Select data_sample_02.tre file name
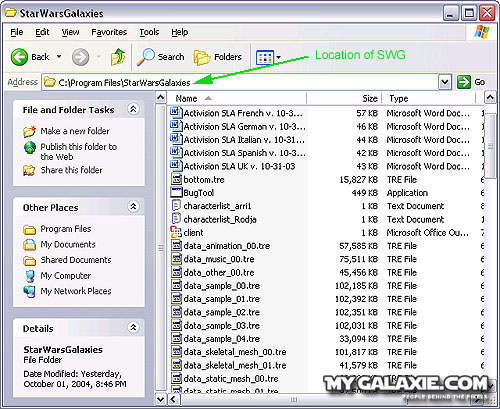 [x=222, y=312]
